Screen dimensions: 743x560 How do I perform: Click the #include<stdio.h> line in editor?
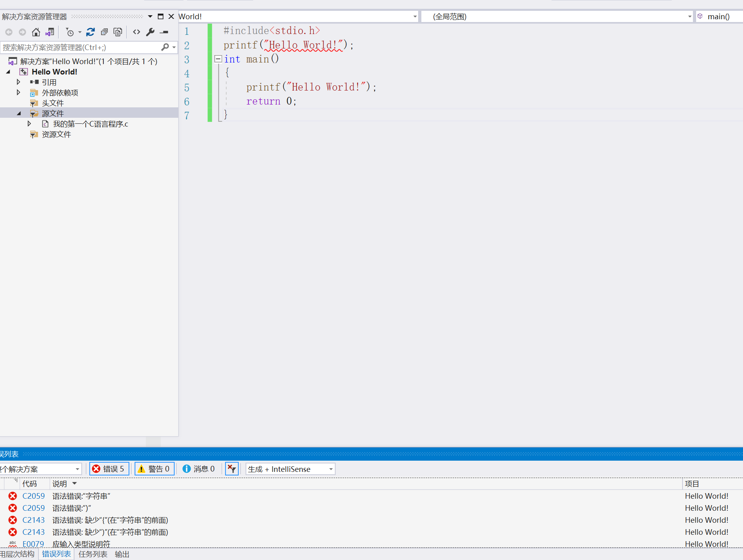click(x=272, y=31)
